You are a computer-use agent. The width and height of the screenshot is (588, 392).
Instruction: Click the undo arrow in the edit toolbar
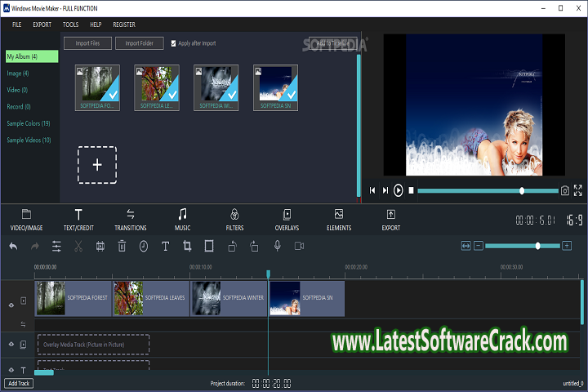pos(13,246)
